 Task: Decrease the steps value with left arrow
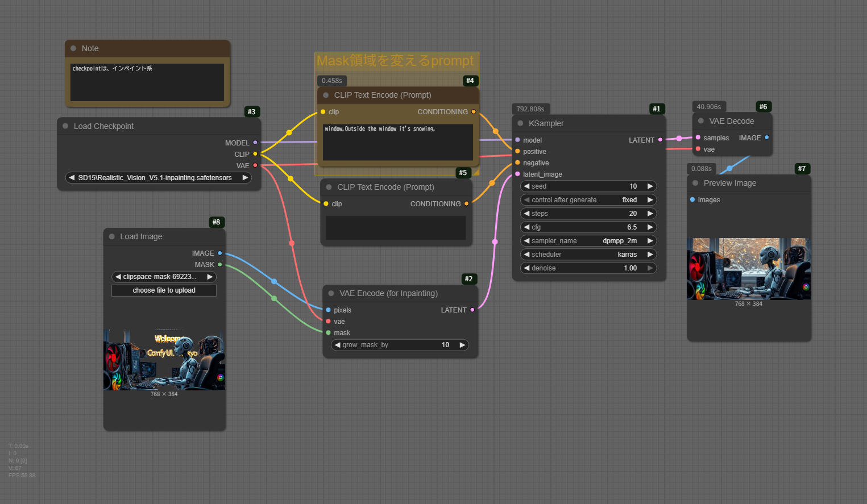click(526, 214)
